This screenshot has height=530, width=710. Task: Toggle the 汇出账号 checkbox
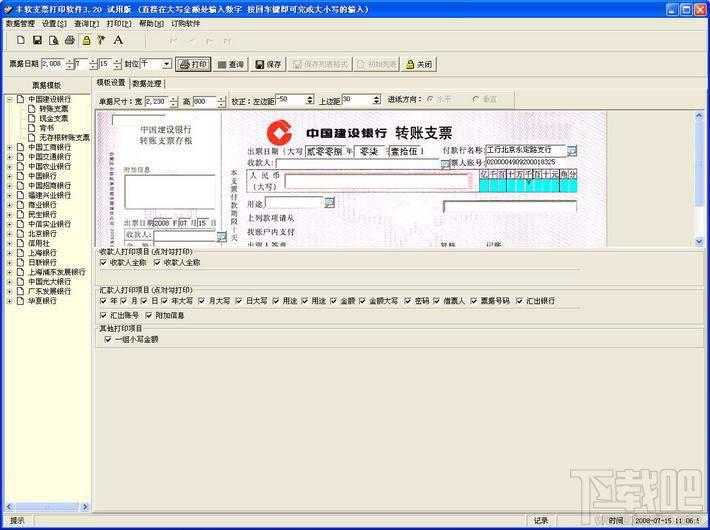point(103,315)
